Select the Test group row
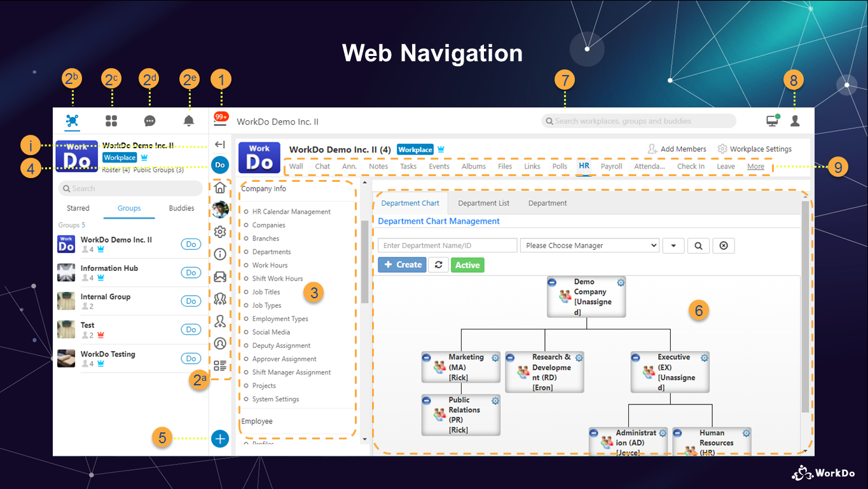Viewport: 868px width, 489px height. coord(130,330)
